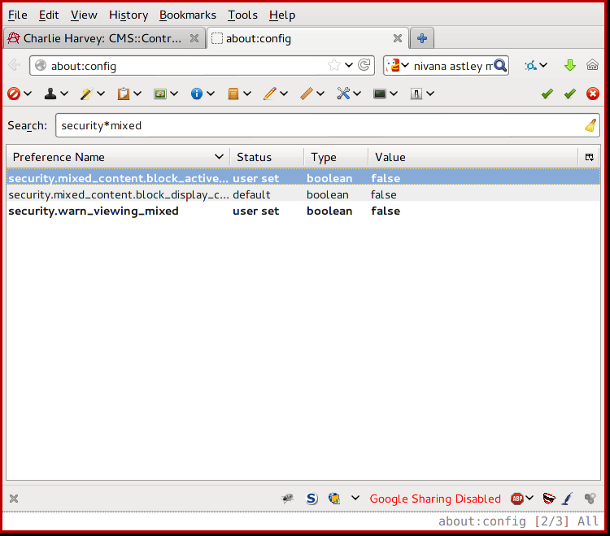Open the Edit menu
This screenshot has width=610, height=536.
pos(49,15)
